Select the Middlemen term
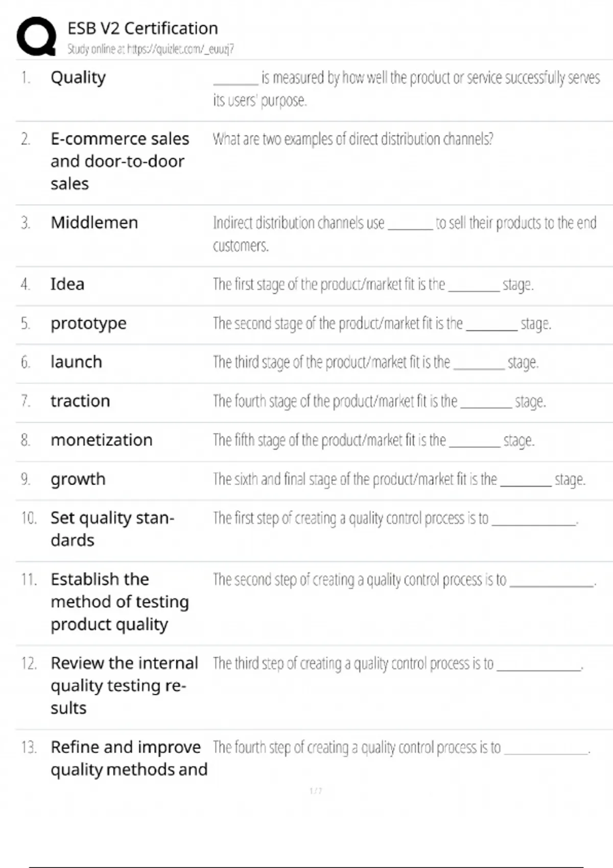613x868 pixels. pyautogui.click(x=94, y=223)
